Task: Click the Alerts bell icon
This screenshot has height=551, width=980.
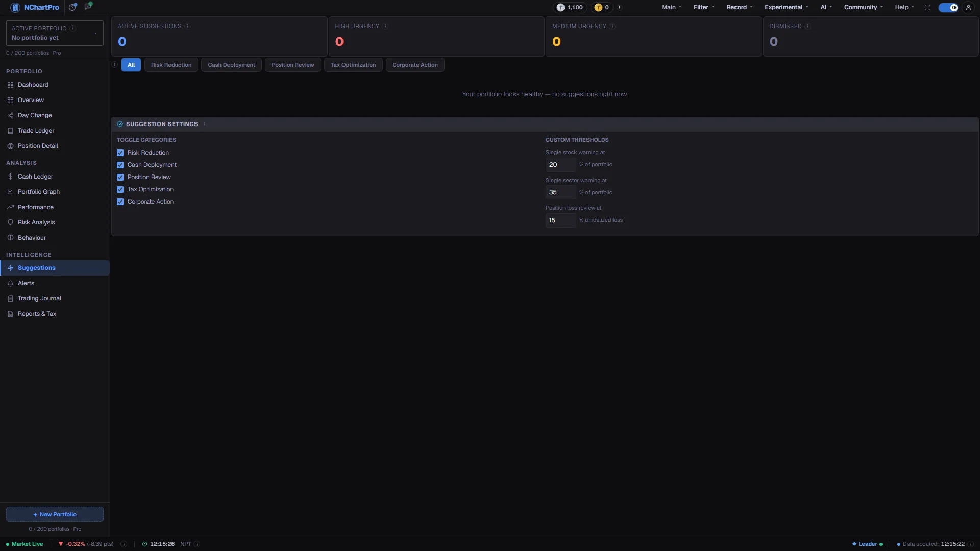Action: [x=10, y=283]
